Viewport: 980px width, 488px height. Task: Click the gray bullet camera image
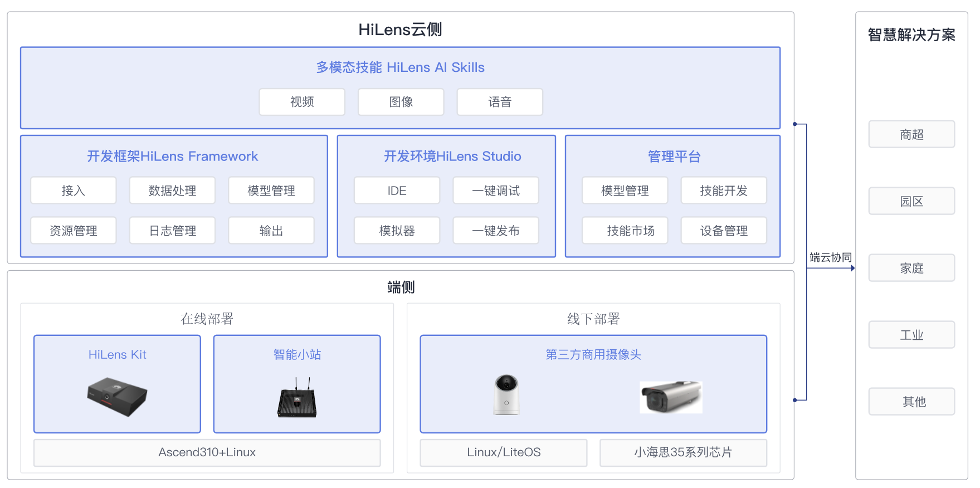pos(671,397)
